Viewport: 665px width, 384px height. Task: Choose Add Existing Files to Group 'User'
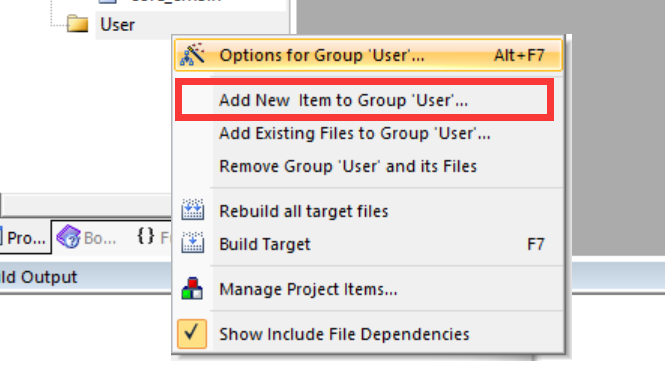[355, 133]
